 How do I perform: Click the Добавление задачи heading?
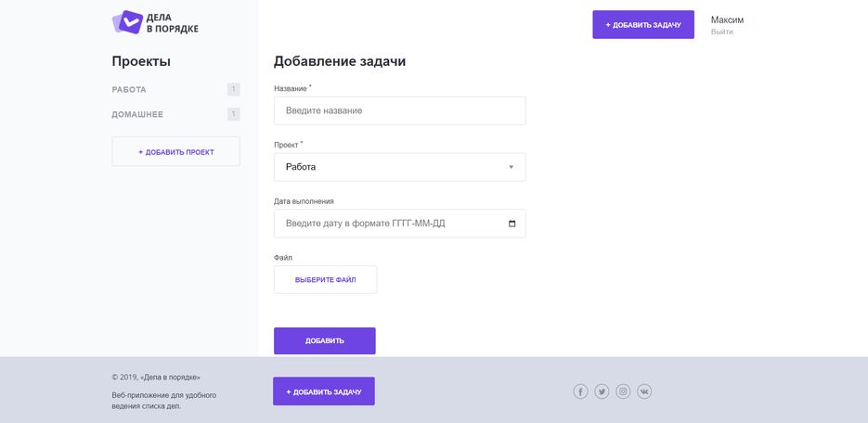(x=340, y=61)
